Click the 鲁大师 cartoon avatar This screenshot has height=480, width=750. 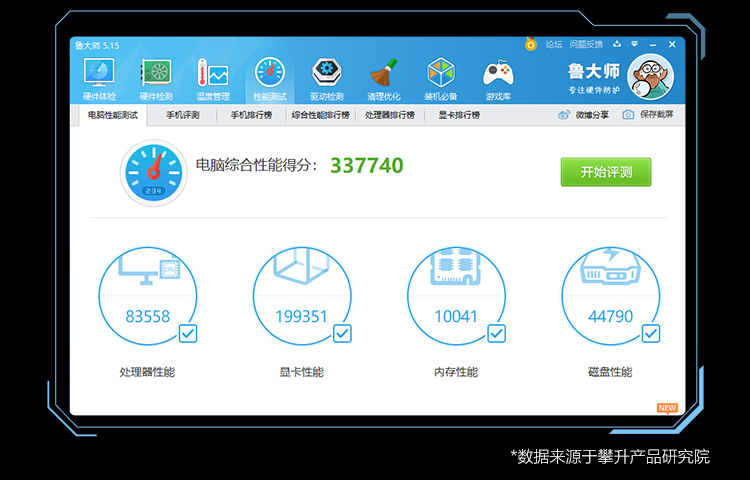pos(651,77)
